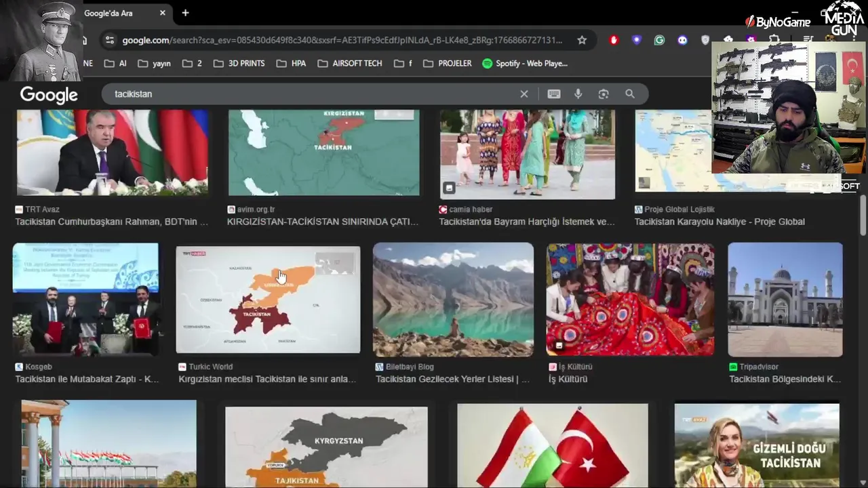Open the purple shield extension icon
Viewport: 868px width, 488px height.
coord(636,40)
